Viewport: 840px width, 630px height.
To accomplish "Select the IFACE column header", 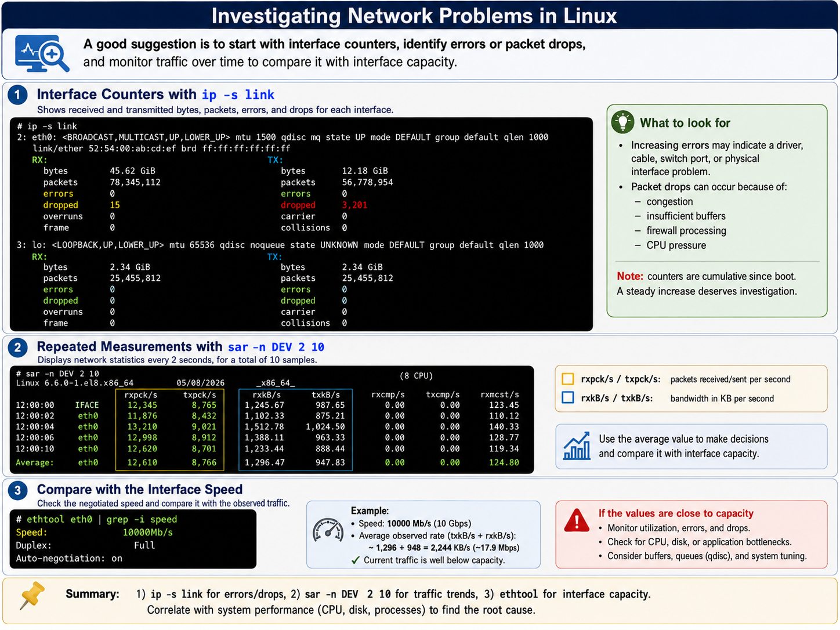I will (87, 405).
